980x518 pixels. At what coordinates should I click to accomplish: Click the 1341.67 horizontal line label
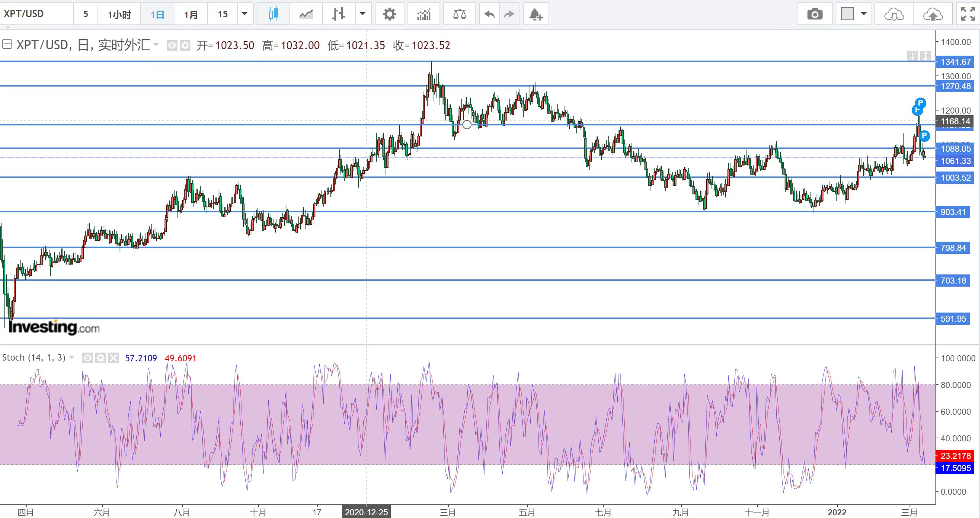(955, 62)
